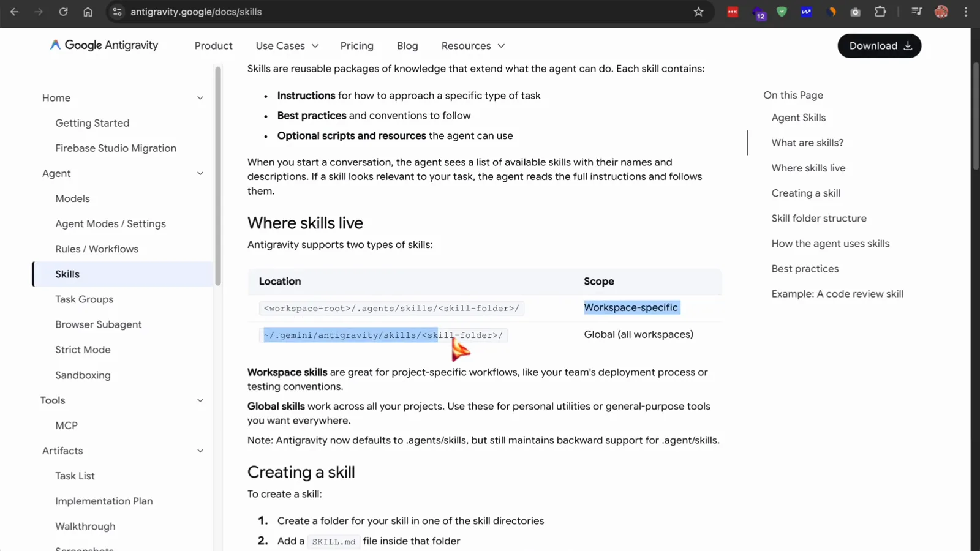This screenshot has height=551, width=980.
Task: View site information icon in address bar
Action: pyautogui.click(x=117, y=12)
